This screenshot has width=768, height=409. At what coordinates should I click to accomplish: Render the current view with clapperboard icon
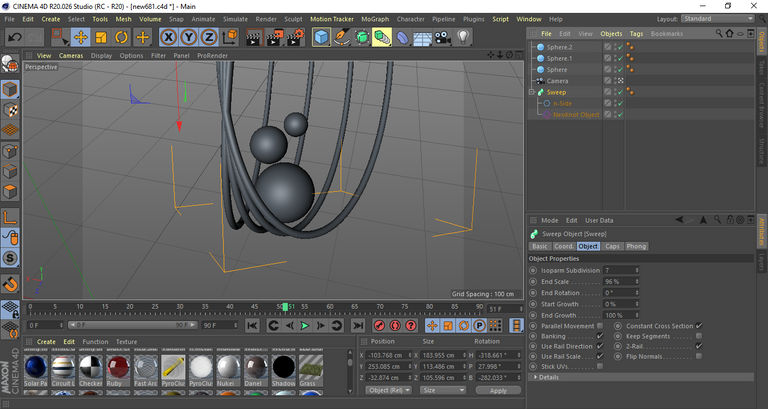point(254,37)
